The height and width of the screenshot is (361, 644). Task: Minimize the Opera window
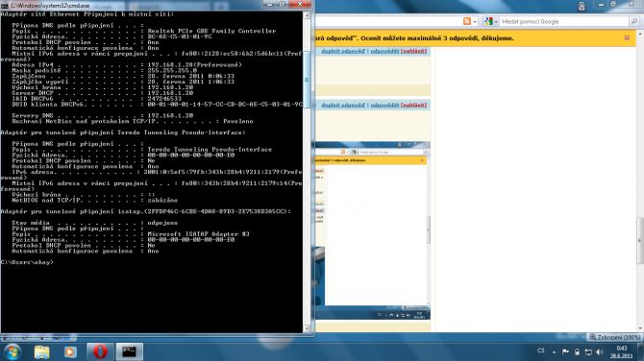(601, 4)
